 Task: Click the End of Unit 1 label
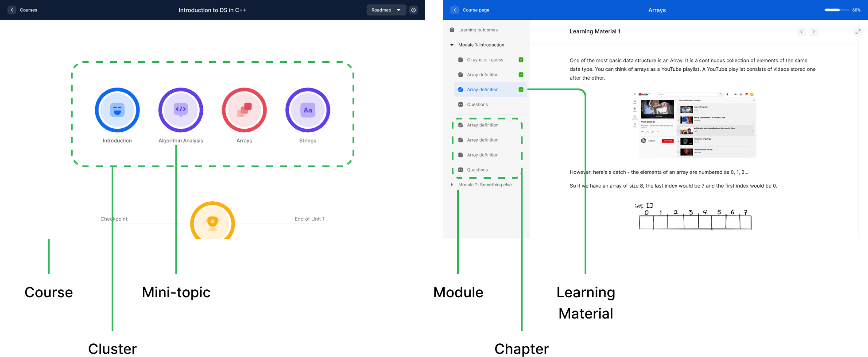(310, 219)
